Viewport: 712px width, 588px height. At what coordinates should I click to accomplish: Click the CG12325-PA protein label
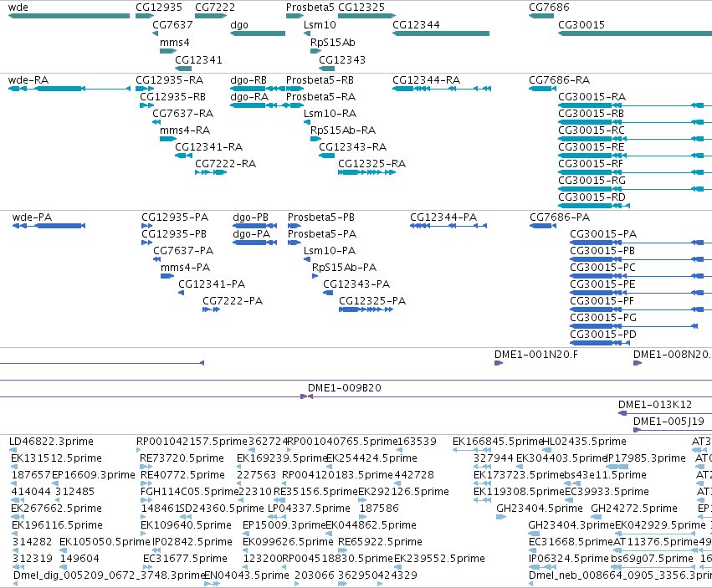tap(373, 301)
